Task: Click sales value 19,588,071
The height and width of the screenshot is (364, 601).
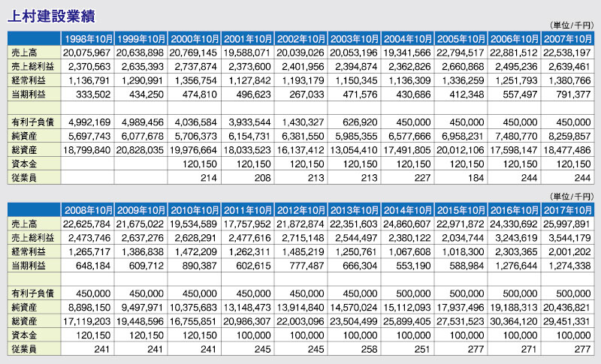Action: [247, 53]
